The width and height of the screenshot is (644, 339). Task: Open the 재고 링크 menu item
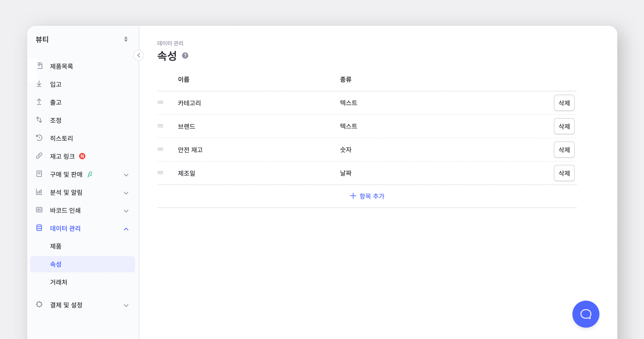62,156
